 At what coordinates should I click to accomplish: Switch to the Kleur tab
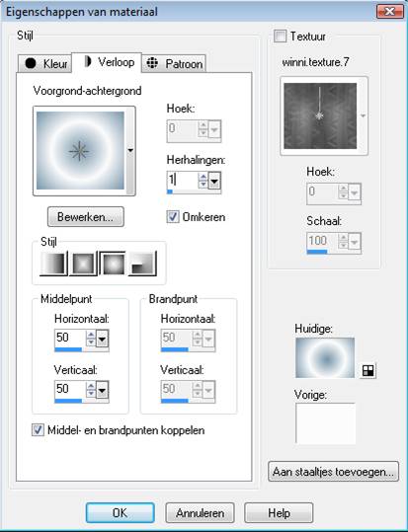click(x=45, y=63)
